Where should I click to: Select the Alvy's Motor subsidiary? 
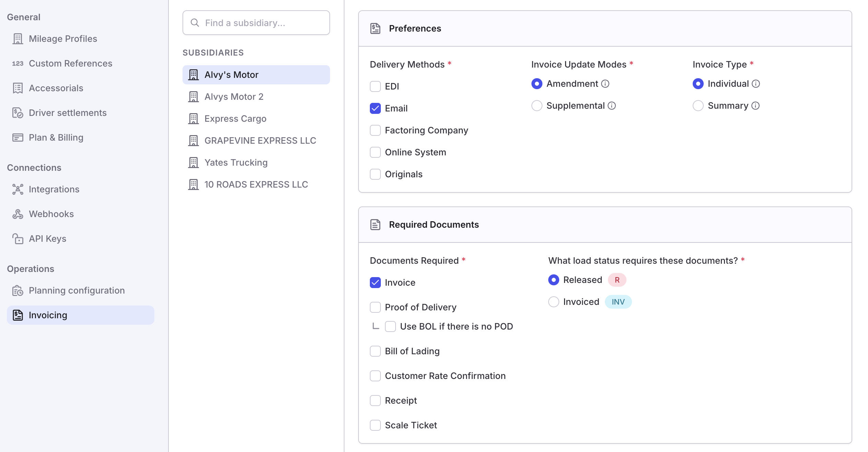click(256, 75)
